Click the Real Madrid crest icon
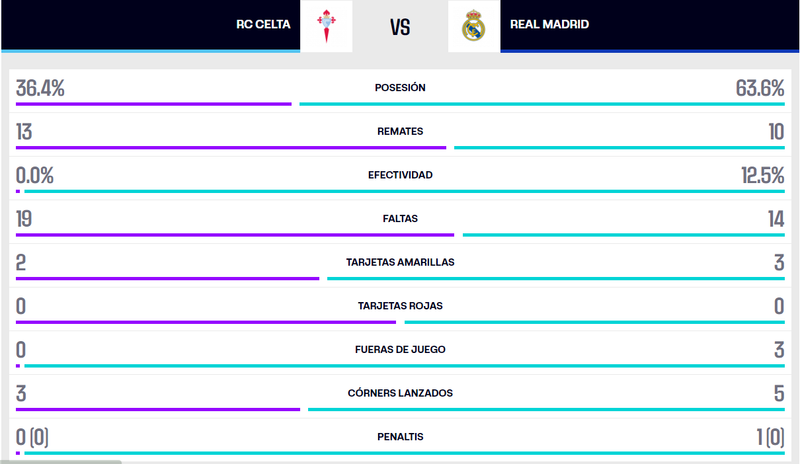Image resolution: width=800 pixels, height=464 pixels. pos(473,26)
